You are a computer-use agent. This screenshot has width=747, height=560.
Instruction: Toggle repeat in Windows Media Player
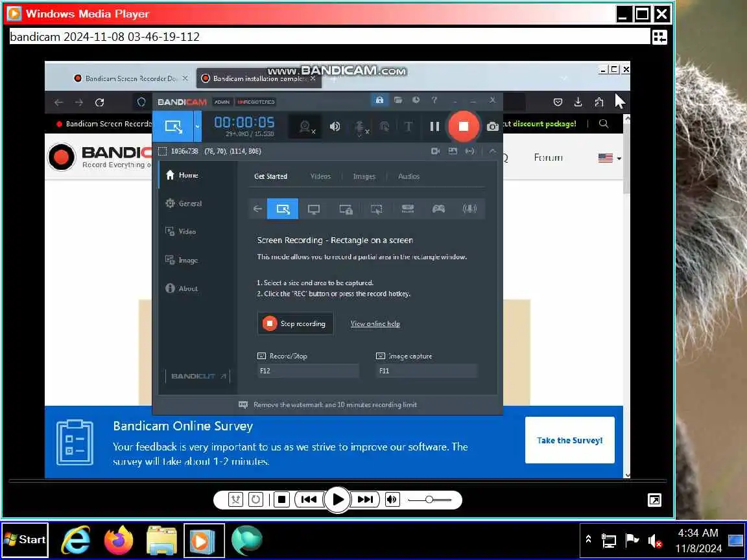pyautogui.click(x=256, y=500)
